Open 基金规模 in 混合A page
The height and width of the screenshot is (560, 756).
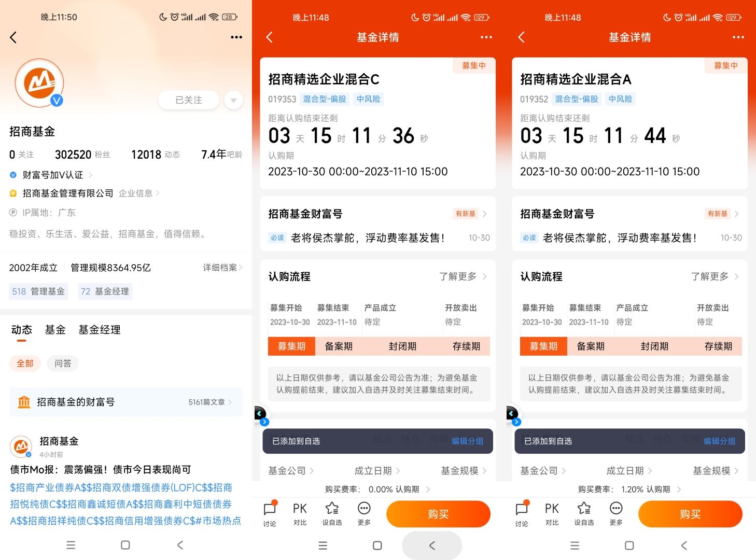[x=716, y=471]
